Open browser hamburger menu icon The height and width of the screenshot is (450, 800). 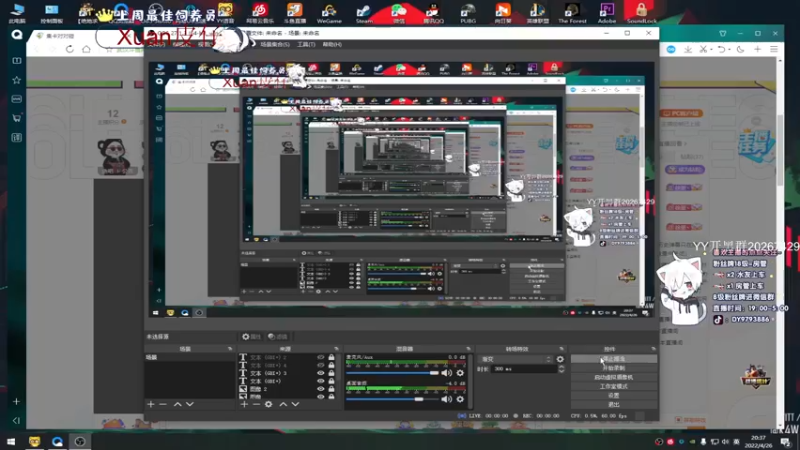774,49
